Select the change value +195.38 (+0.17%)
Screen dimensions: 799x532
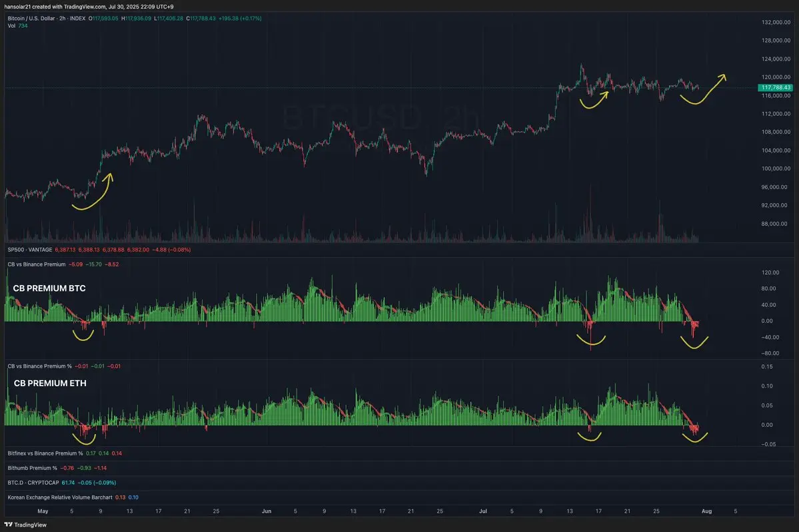coord(240,19)
